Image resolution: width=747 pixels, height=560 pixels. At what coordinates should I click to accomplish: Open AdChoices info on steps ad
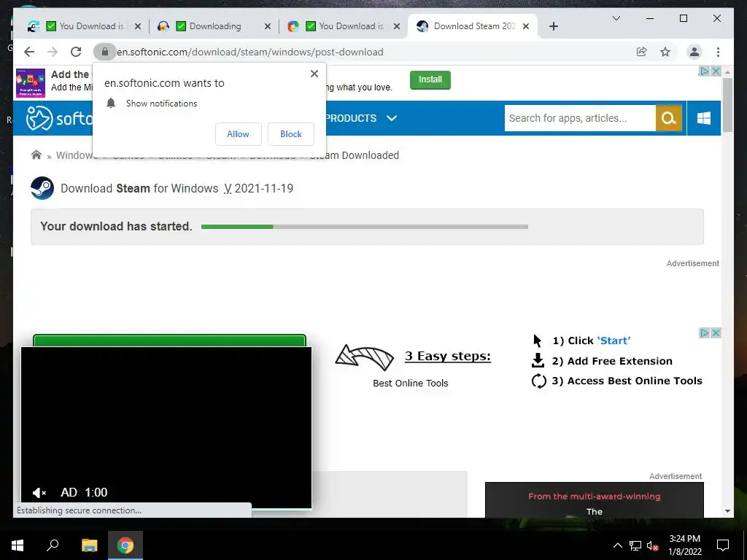pyautogui.click(x=704, y=332)
